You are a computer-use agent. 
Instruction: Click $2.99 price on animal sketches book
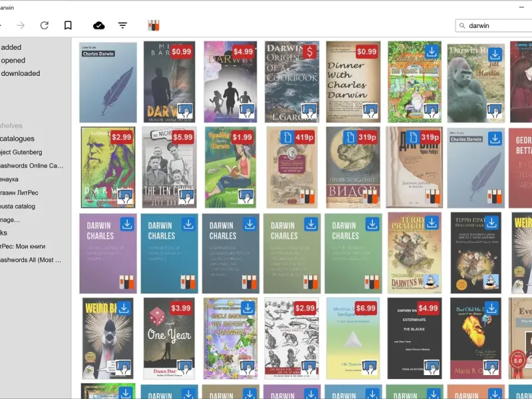(x=305, y=308)
